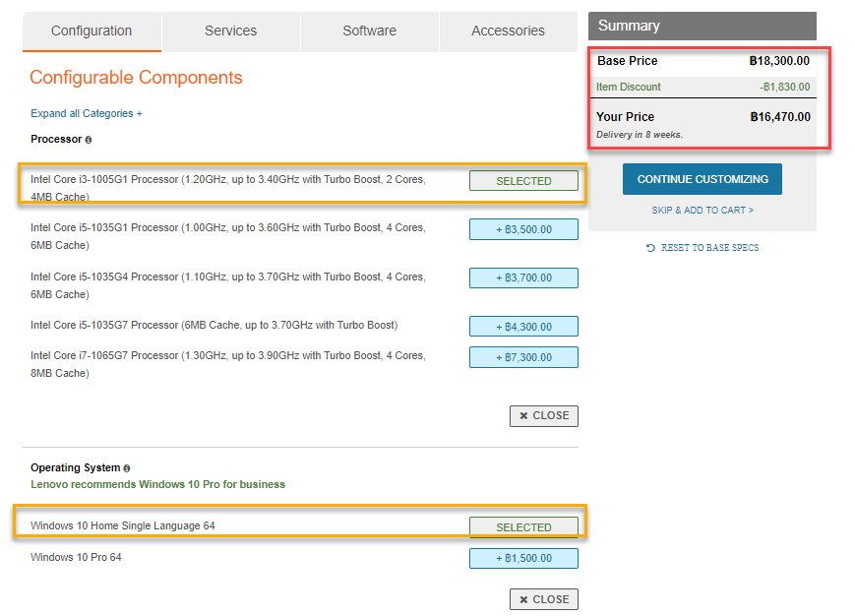This screenshot has height=616, width=855.
Task: Click the Your Price label
Action: click(625, 117)
